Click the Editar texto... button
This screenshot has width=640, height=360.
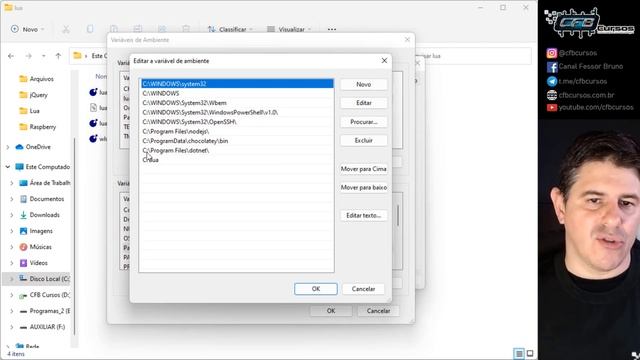tap(363, 215)
